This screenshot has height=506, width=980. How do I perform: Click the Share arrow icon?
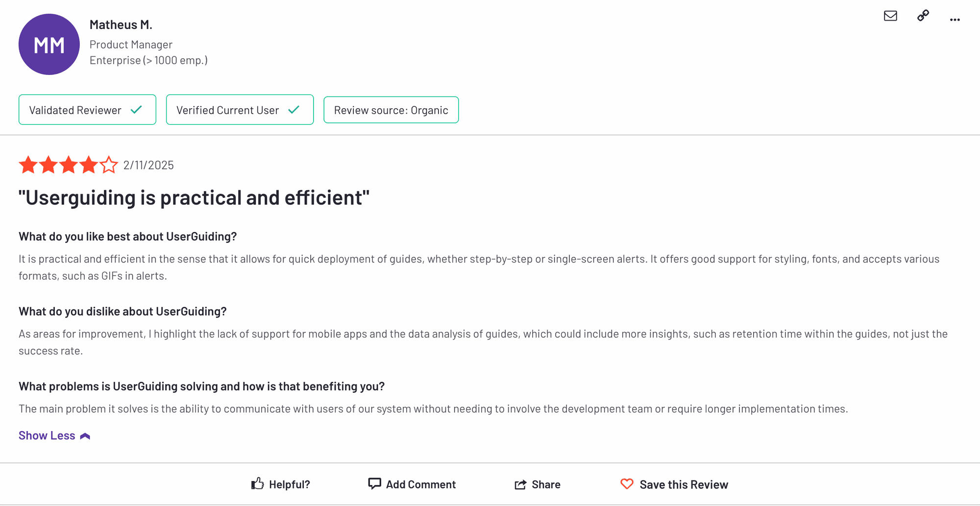pyautogui.click(x=520, y=484)
